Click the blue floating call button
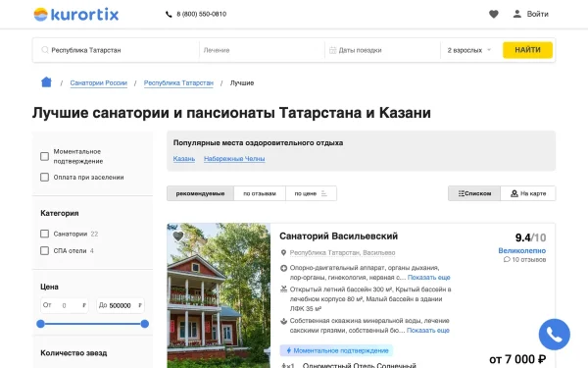 tap(554, 335)
